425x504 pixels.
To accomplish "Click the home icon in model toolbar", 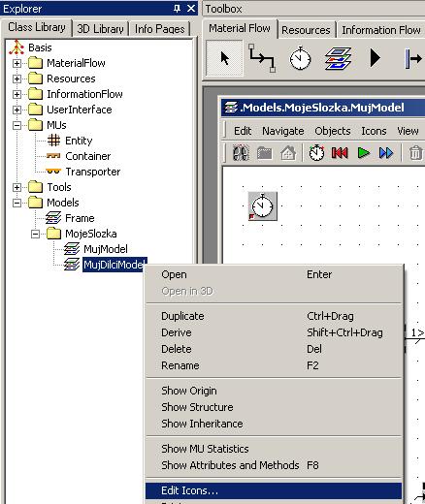I will coord(288,153).
